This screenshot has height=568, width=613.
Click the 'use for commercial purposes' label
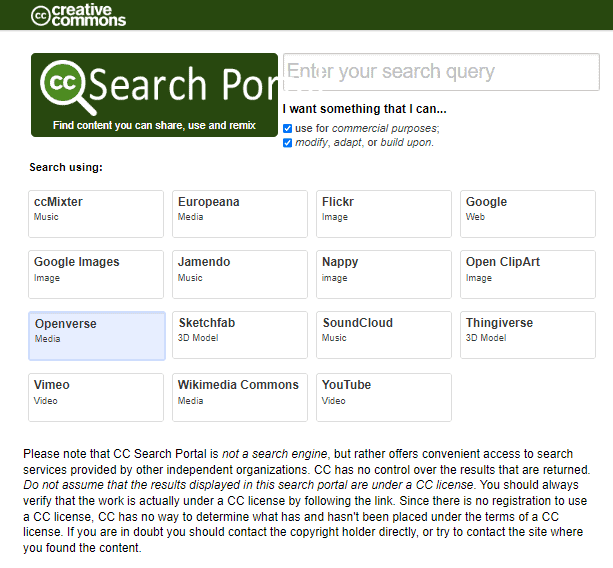click(x=367, y=128)
